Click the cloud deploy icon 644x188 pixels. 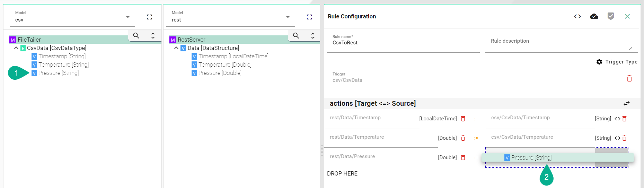pyautogui.click(x=594, y=16)
